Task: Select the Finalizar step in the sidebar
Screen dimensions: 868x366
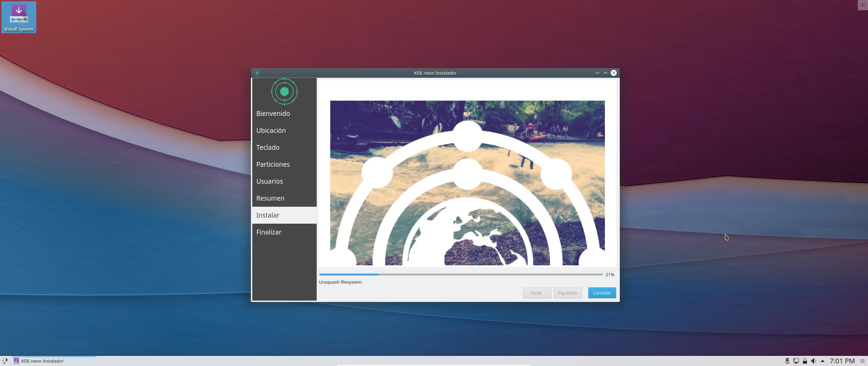Action: point(269,232)
